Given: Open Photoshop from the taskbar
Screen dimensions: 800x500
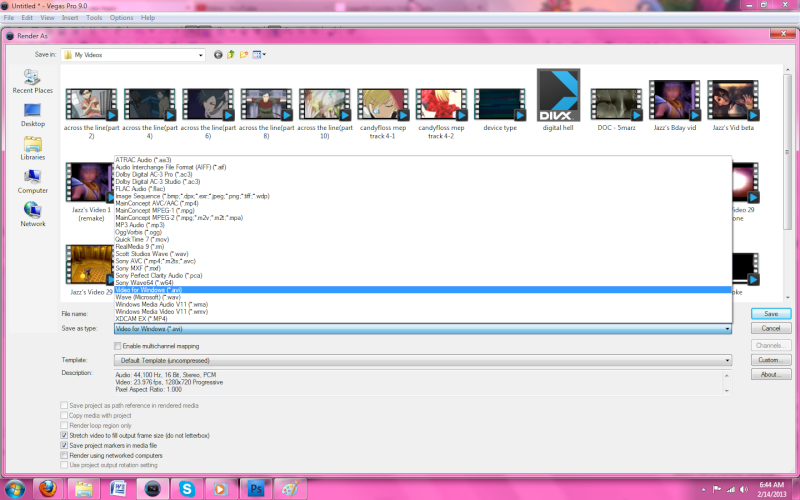Looking at the screenshot, I should (256, 489).
